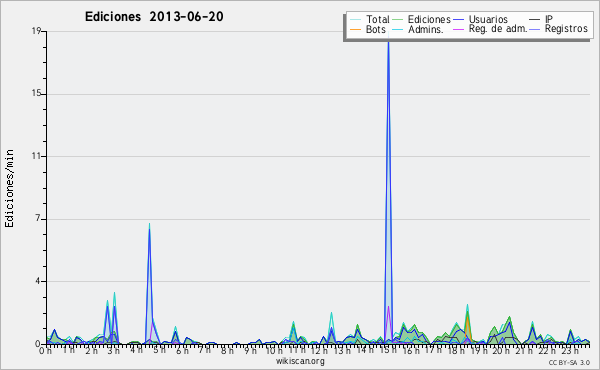Click the 19 value on y-axis
The height and width of the screenshot is (370, 600).
click(36, 31)
